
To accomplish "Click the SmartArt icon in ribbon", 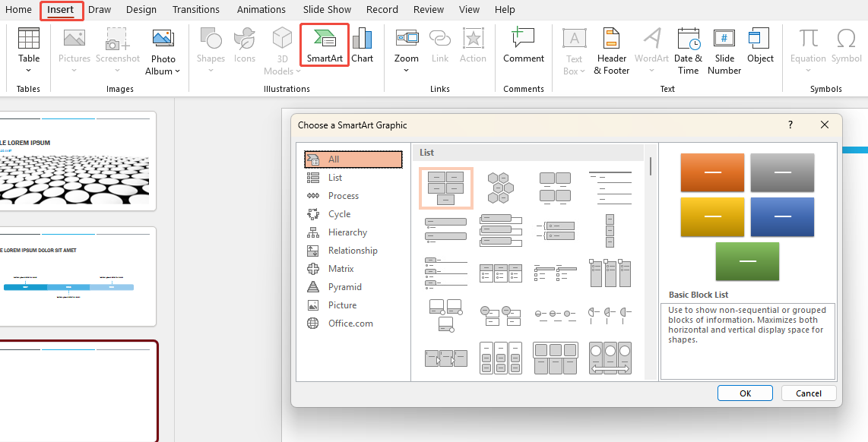I will (x=325, y=45).
